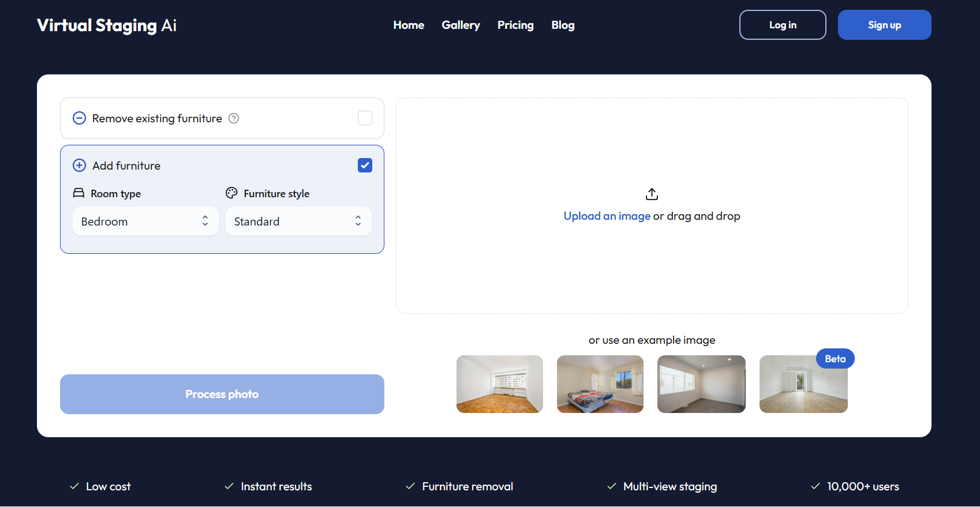This screenshot has width=980, height=507.
Task: Click the 'Multi-view staging' text
Action: 670,486
